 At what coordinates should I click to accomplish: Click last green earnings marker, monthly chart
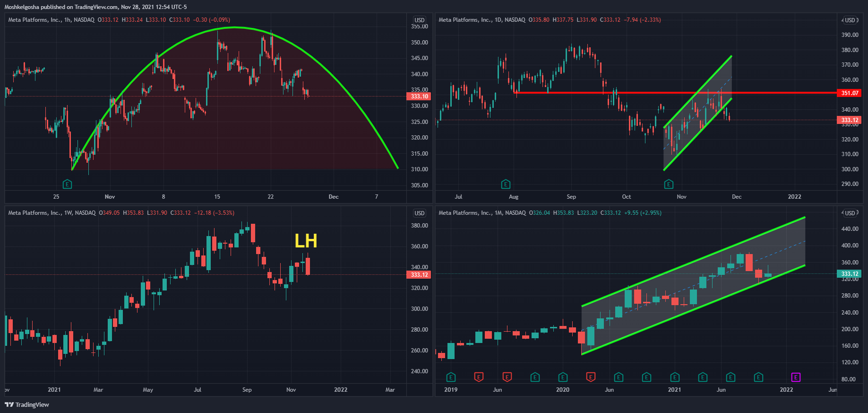coord(758,377)
